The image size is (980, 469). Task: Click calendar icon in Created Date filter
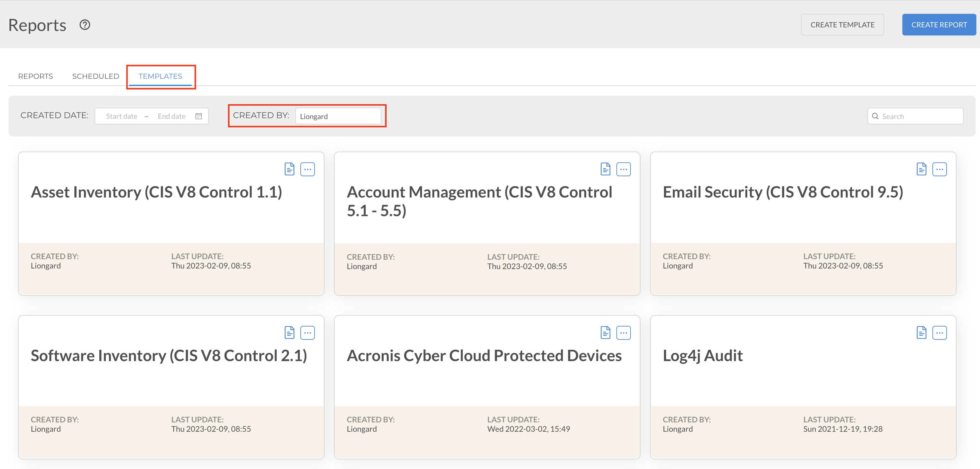(x=199, y=116)
